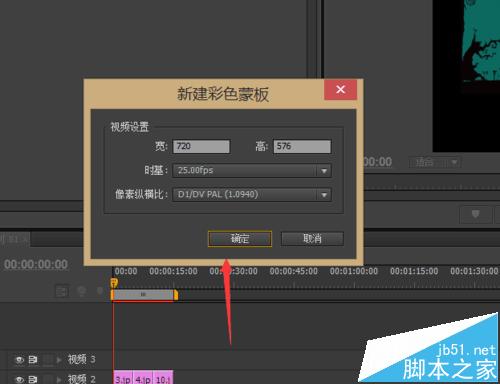Click the left yellow work area bar handle
This screenshot has width=500, height=384.
113,295
